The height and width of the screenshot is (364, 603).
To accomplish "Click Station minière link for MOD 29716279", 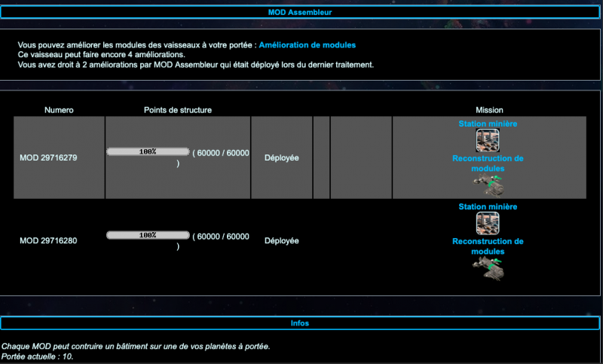I will (488, 124).
